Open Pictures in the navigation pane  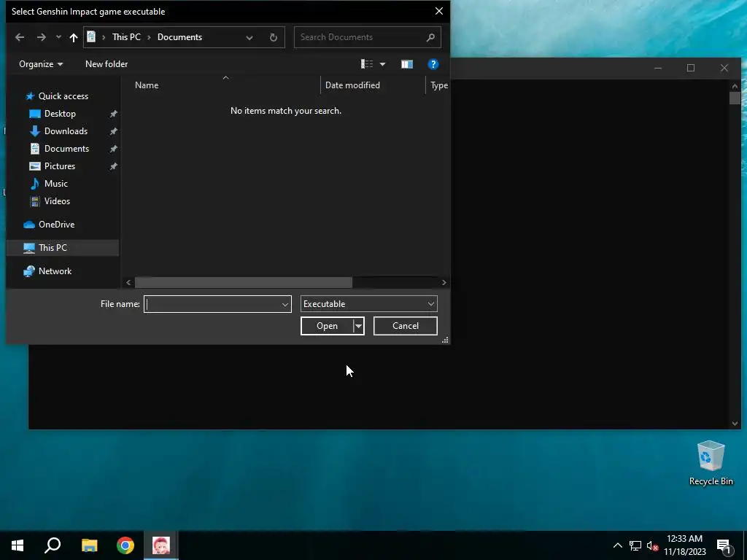pos(60,166)
